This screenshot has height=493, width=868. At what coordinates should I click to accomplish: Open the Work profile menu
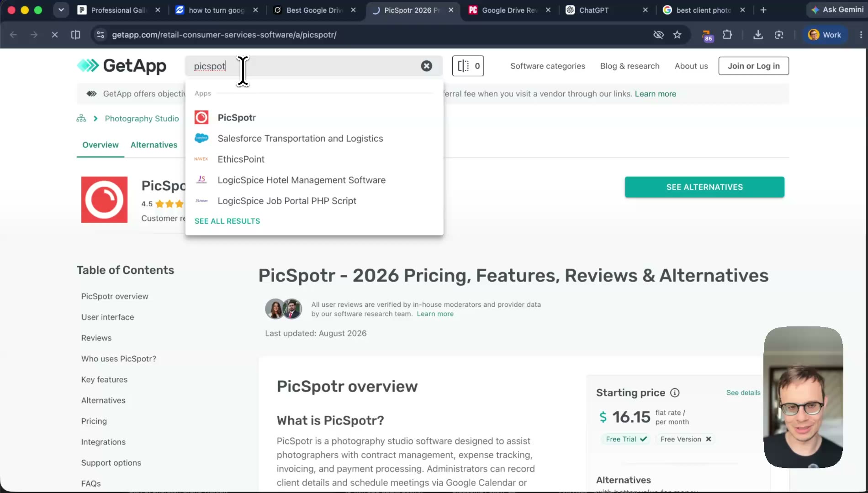point(825,35)
